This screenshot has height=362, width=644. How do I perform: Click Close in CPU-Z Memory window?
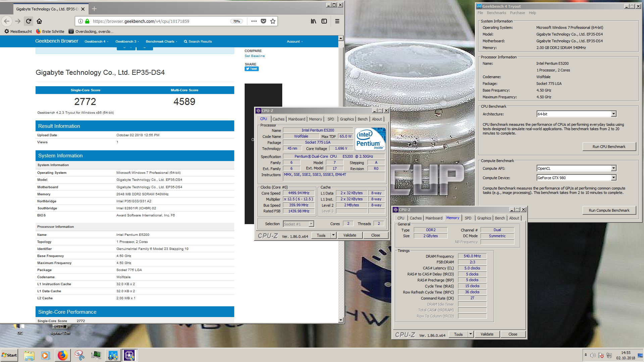pos(512,334)
